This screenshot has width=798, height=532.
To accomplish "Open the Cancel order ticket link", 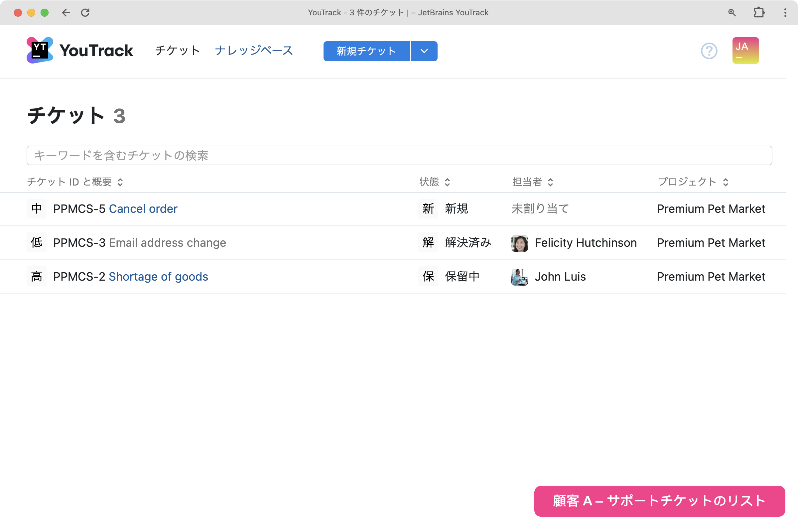I will (143, 209).
